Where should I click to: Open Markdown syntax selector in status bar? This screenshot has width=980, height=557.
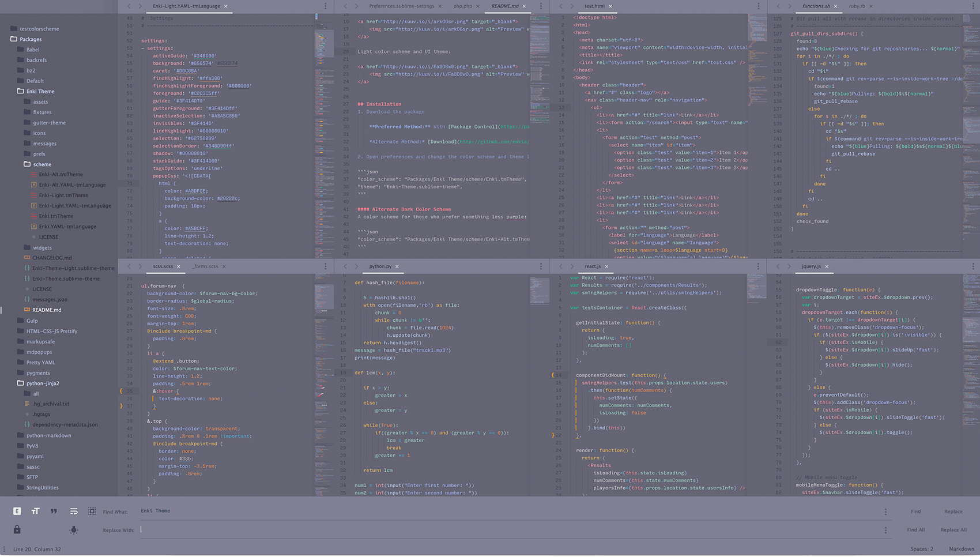[x=961, y=549]
